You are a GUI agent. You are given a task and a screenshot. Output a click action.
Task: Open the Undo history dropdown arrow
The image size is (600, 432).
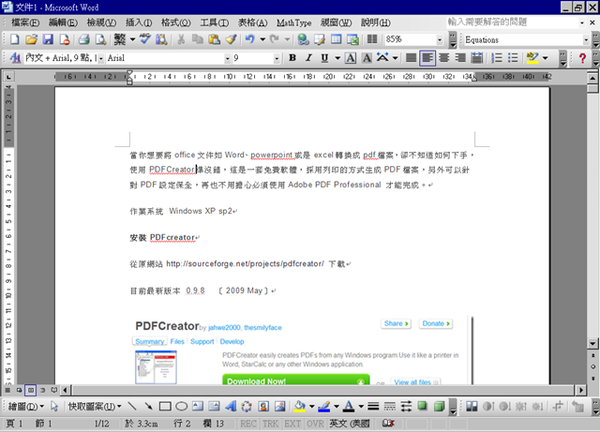(262, 39)
